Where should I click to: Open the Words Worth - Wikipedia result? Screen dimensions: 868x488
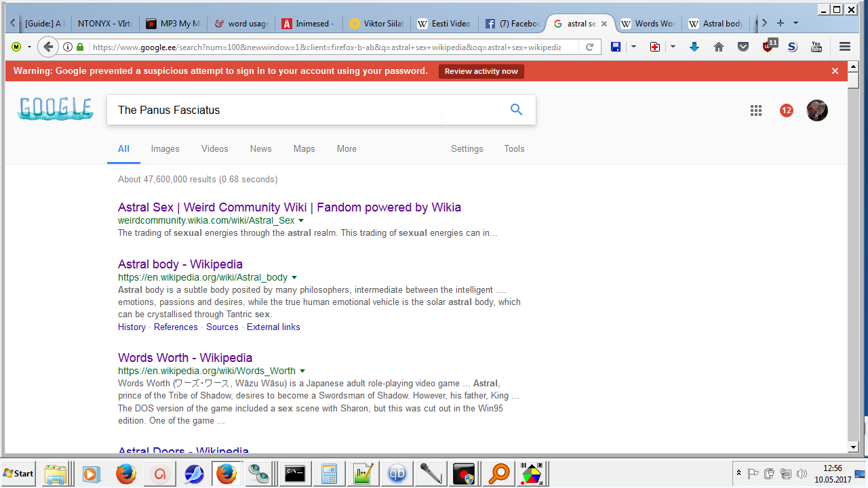(x=185, y=358)
